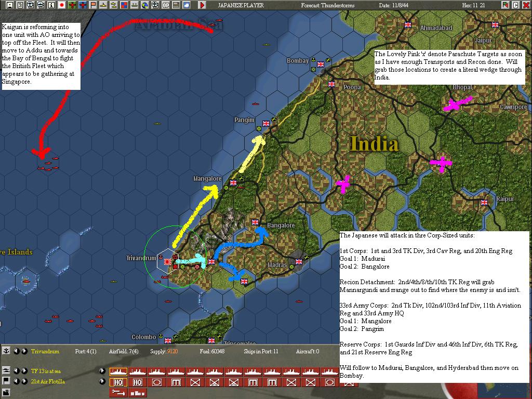Click the Japanese flag hex at Trivandrum
Screen dimensions: 532x399
point(167,261)
